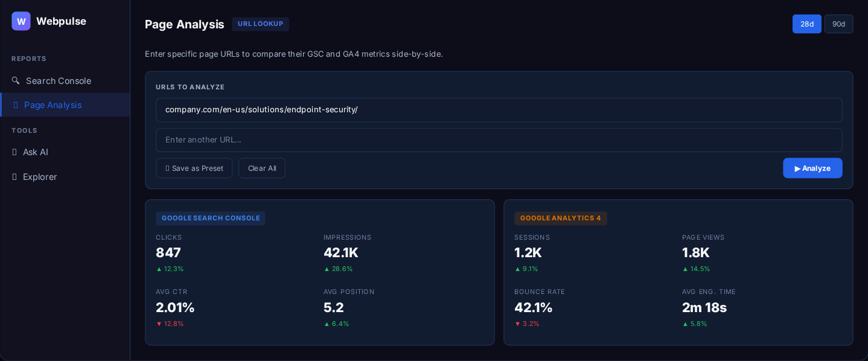Click the TOOLS section header
Viewport: 868px width, 361px height.
point(24,131)
